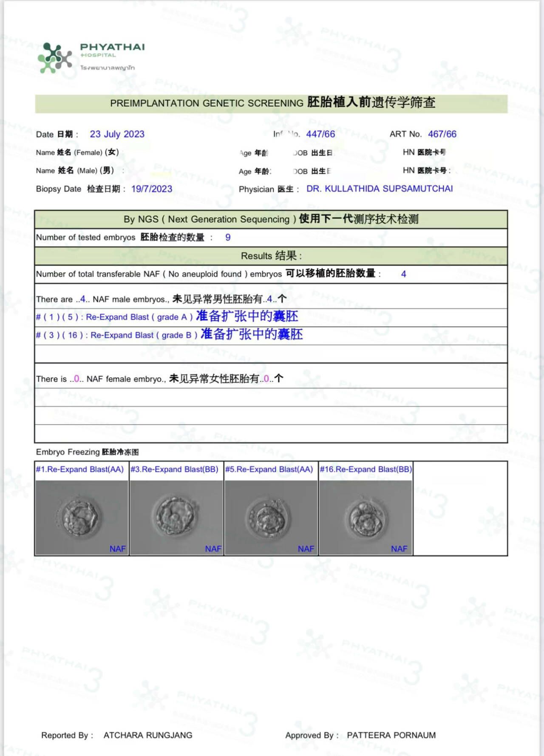Select ART No. value '467/66'
Image resolution: width=544 pixels, height=756 pixels.
(x=442, y=134)
